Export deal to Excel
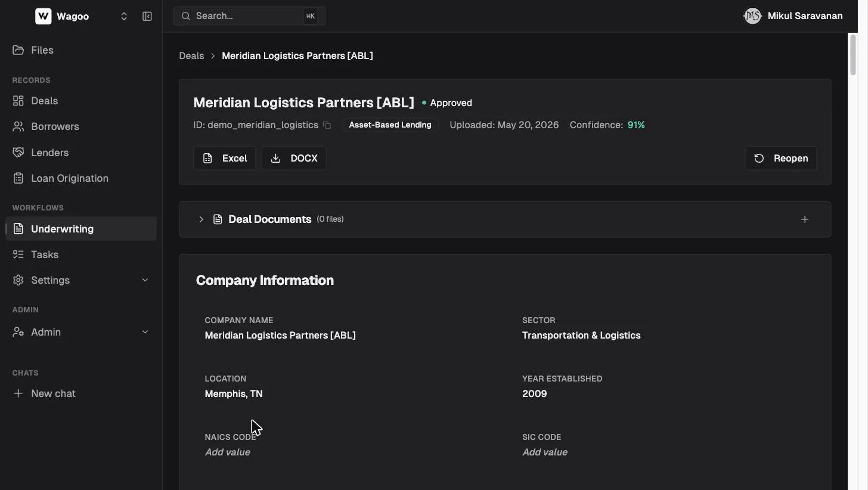Image resolution: width=868 pixels, height=490 pixels. [x=225, y=158]
